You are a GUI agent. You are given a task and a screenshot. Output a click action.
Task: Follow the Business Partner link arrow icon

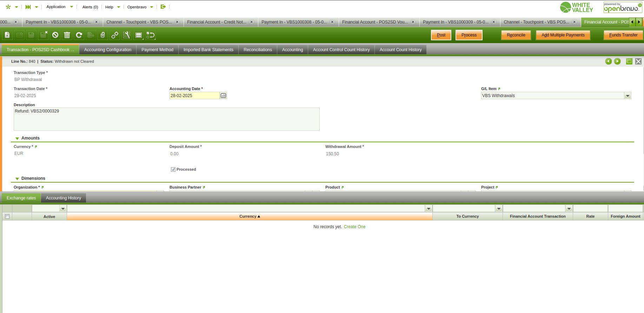click(204, 187)
